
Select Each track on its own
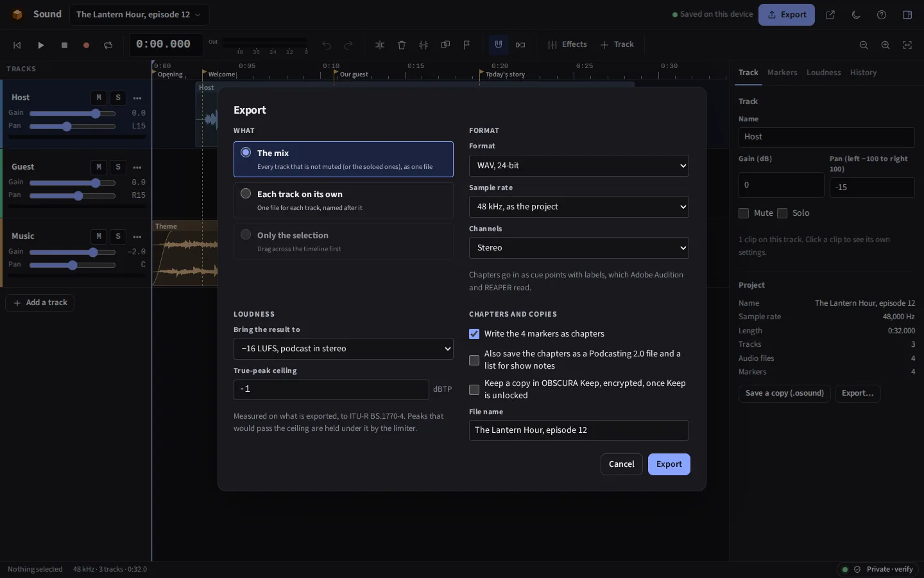click(x=343, y=200)
